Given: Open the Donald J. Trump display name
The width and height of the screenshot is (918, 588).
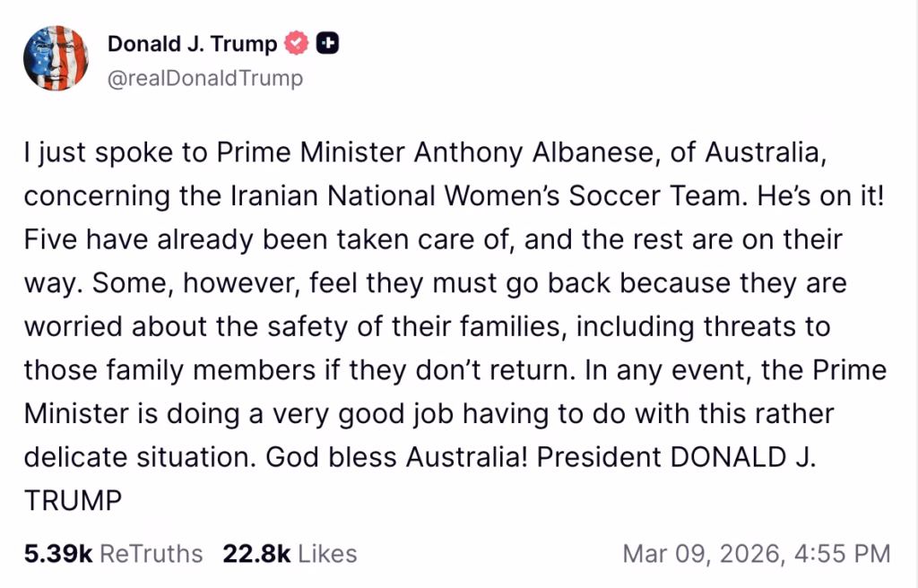Looking at the screenshot, I should click(192, 43).
